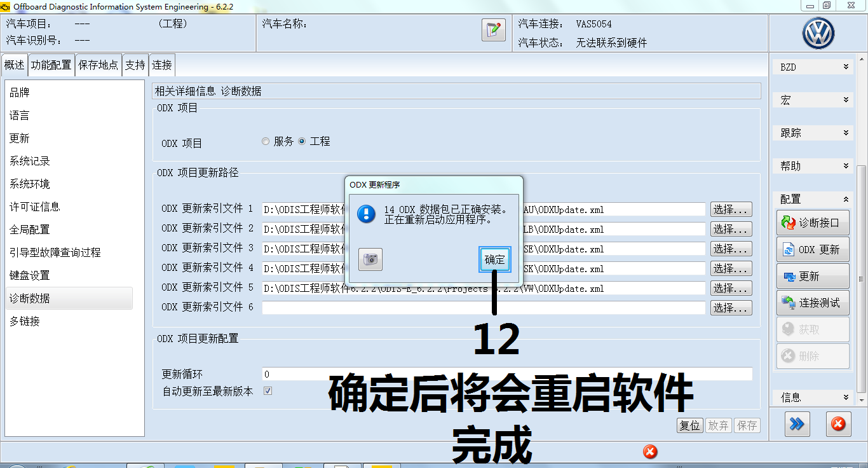Viewport: 868px width, 468px height.
Task: Collapse the 配置 panel
Action: point(813,199)
